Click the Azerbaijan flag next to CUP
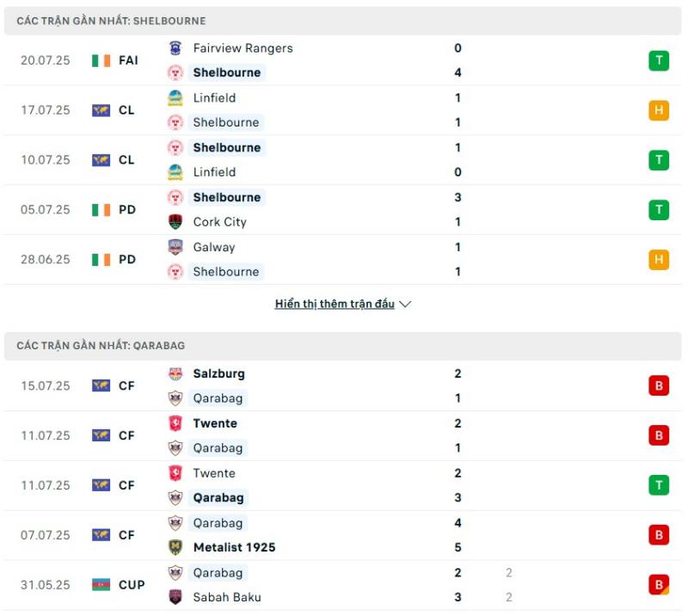 [x=101, y=585]
